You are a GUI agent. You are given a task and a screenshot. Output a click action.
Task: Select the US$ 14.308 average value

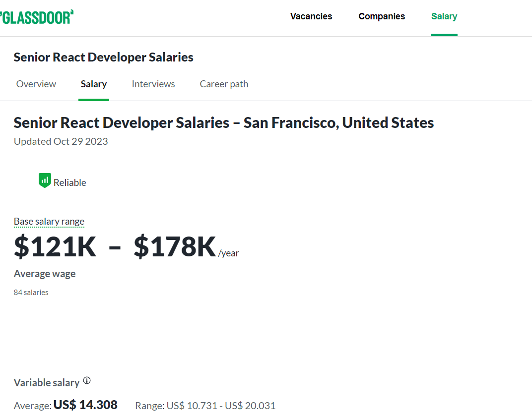point(85,405)
